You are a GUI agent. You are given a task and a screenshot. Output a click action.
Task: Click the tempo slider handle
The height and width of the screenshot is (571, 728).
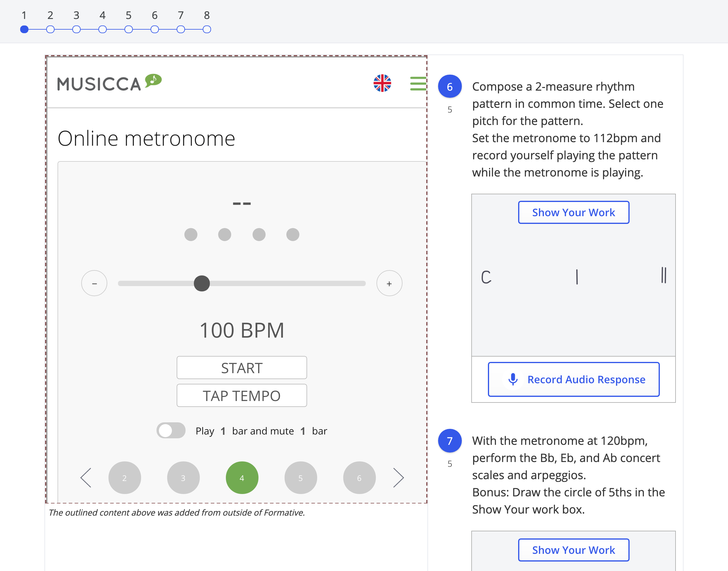tap(202, 283)
